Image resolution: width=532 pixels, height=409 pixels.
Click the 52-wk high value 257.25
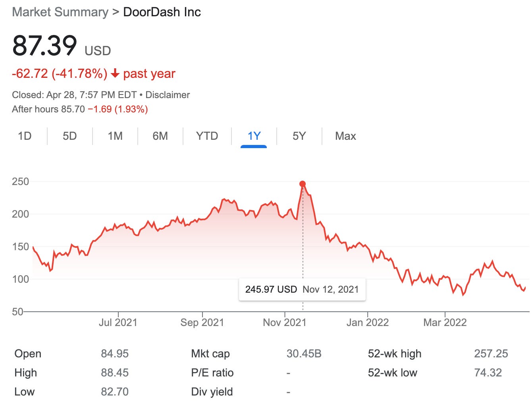click(491, 354)
